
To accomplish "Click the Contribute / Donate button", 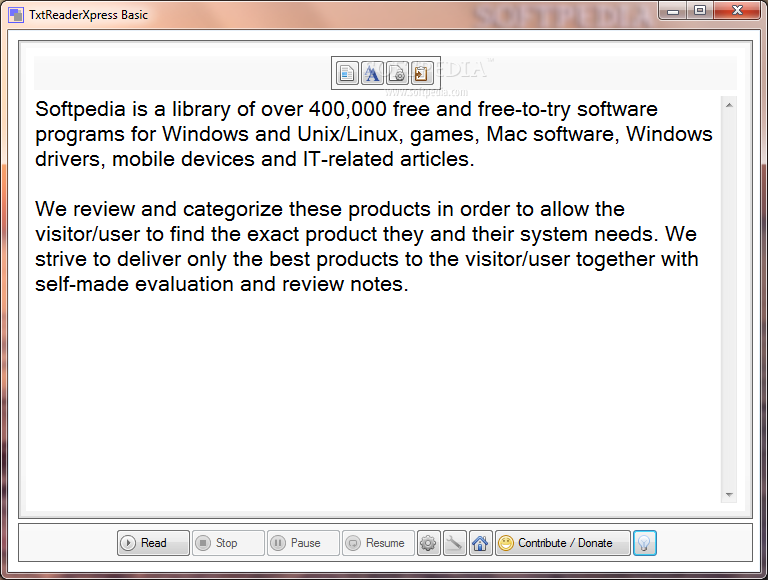I will coord(563,543).
